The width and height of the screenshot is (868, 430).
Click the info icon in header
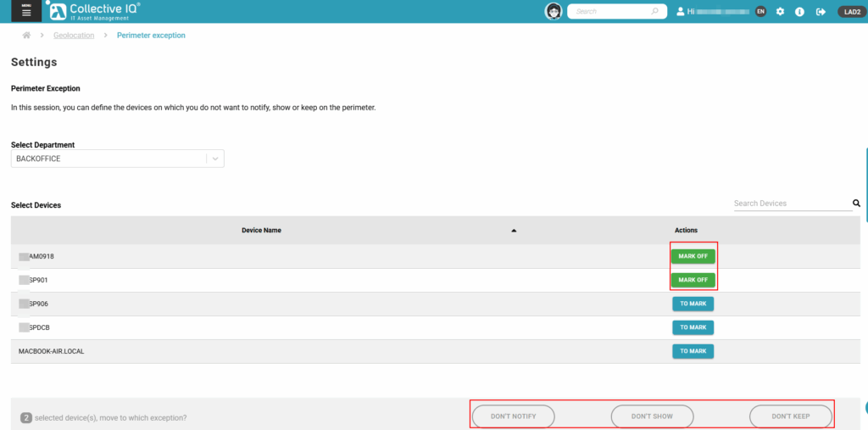pyautogui.click(x=800, y=12)
